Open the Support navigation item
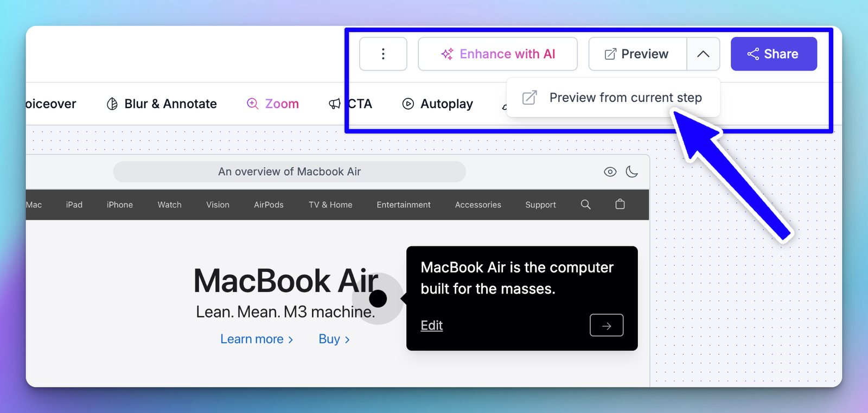This screenshot has height=413, width=868. pos(540,205)
